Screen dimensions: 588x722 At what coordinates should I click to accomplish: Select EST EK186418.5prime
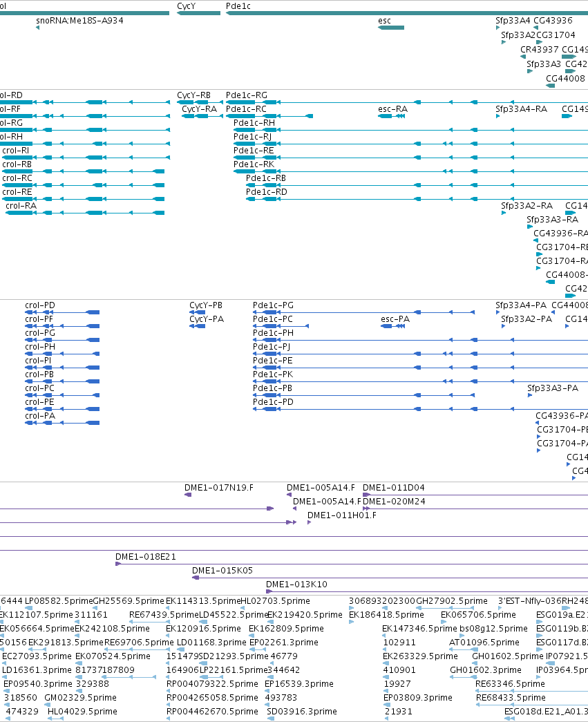point(386,615)
